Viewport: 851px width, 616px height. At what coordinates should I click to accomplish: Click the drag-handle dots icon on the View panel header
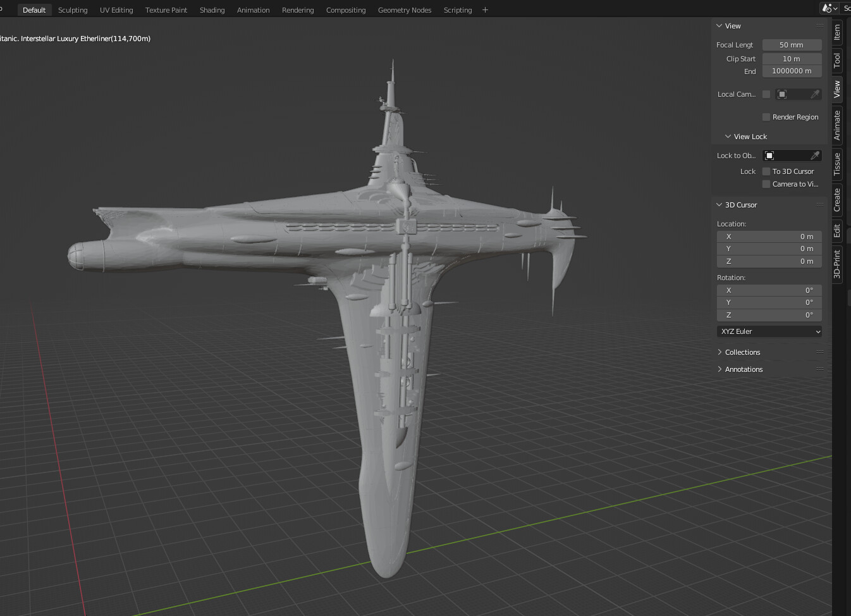tap(819, 25)
